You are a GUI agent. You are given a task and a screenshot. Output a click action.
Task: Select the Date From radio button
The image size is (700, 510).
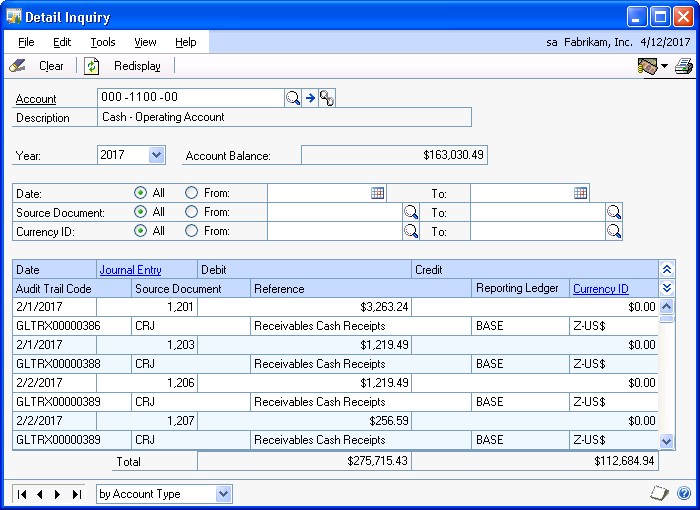pos(191,193)
